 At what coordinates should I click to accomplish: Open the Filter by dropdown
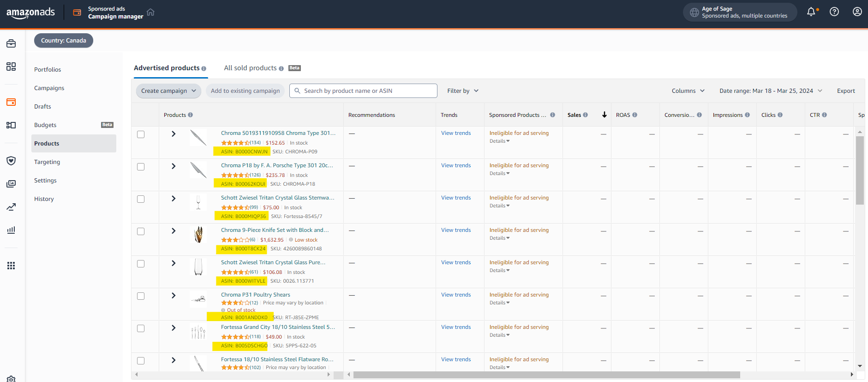463,91
